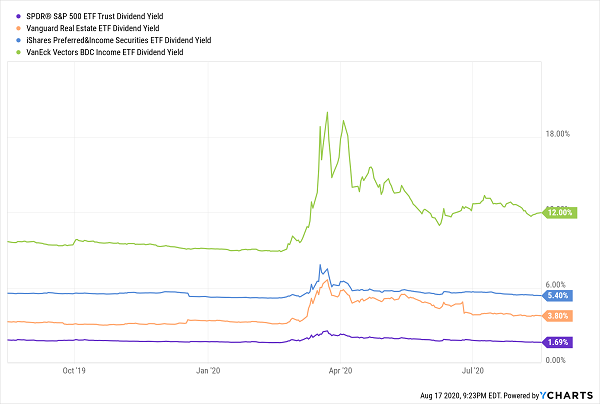Click the green VanEck Vectors BDC legend dot
600x404 pixels.
point(18,52)
